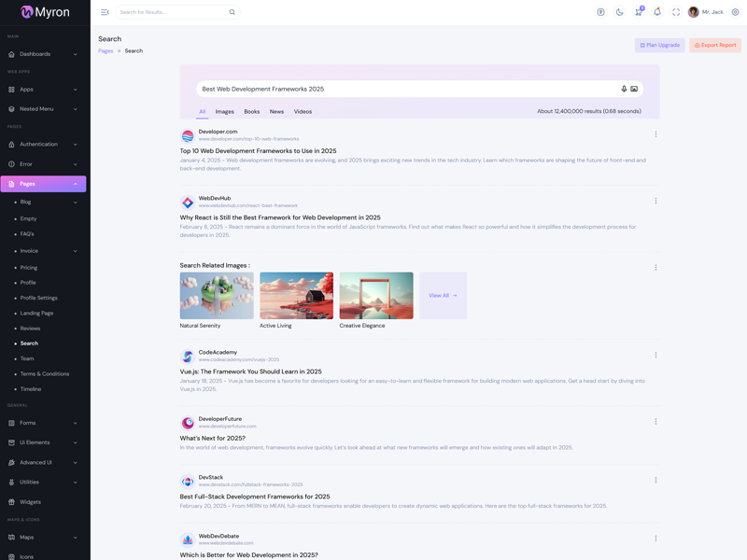Open the notifications bell
Viewport: 747px width, 560px height.
point(657,12)
